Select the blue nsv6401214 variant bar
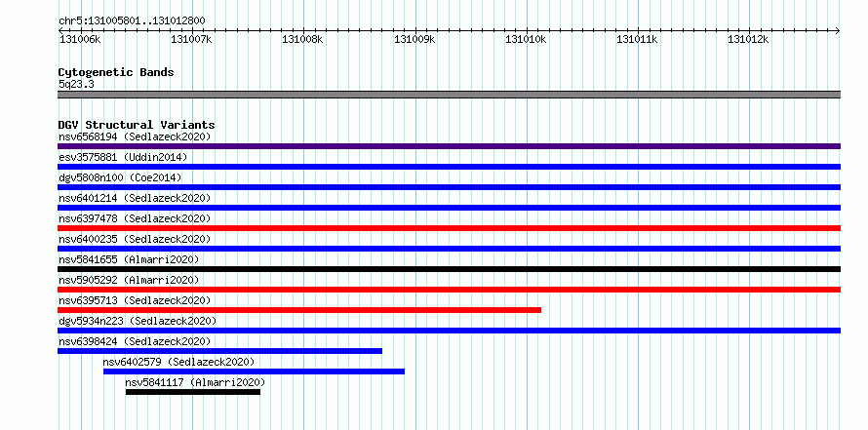868x430 pixels. (x=449, y=208)
